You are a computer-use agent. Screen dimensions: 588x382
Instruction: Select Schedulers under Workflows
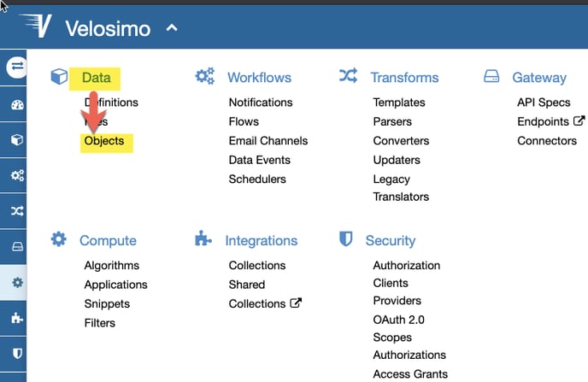257,179
